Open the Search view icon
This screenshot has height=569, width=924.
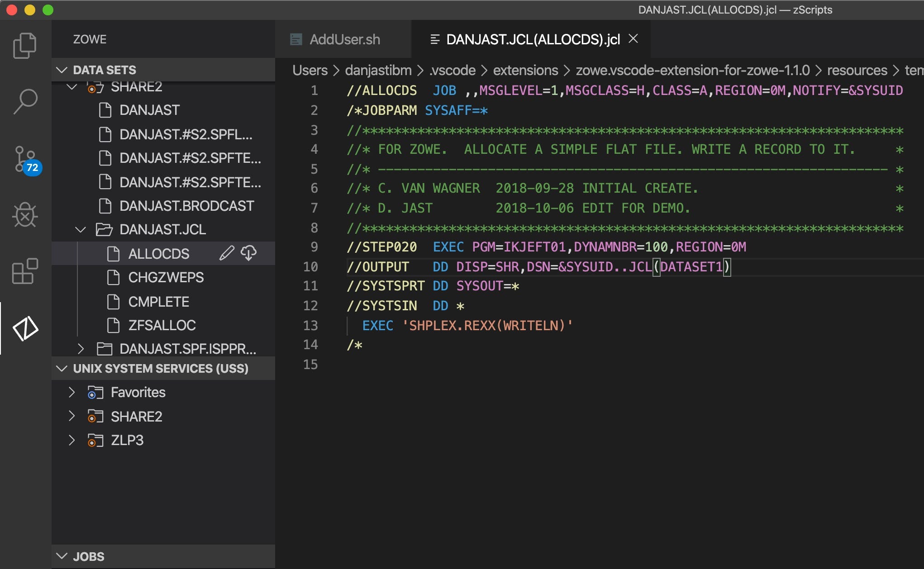click(x=25, y=101)
